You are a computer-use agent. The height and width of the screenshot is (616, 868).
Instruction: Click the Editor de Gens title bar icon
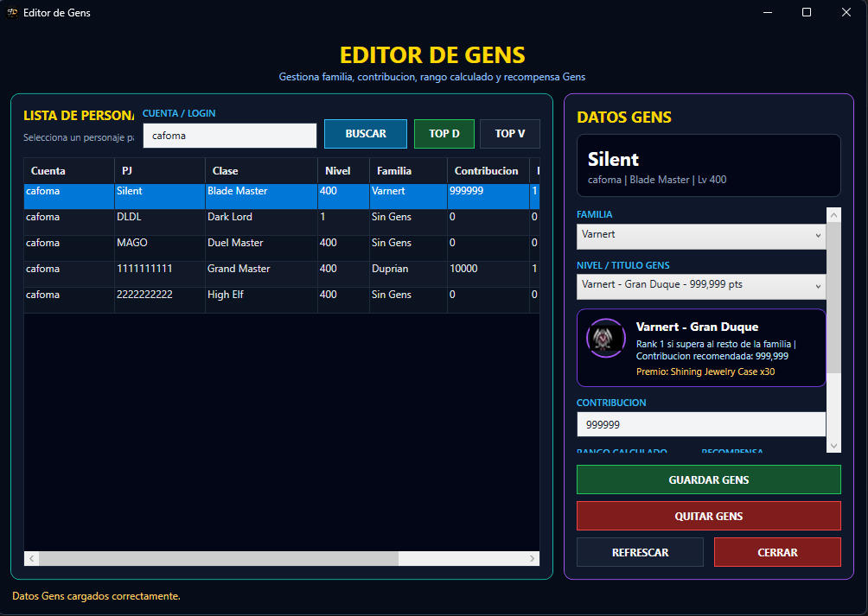coord(12,12)
